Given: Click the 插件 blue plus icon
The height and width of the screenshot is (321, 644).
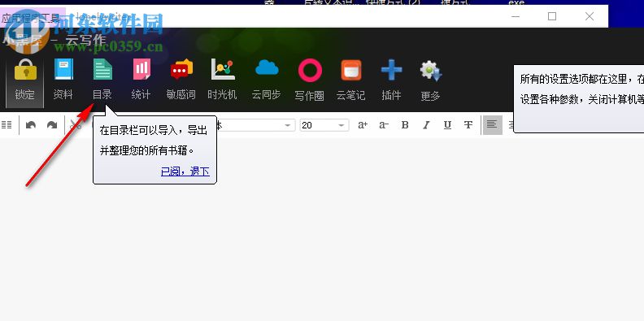Looking at the screenshot, I should point(391,70).
